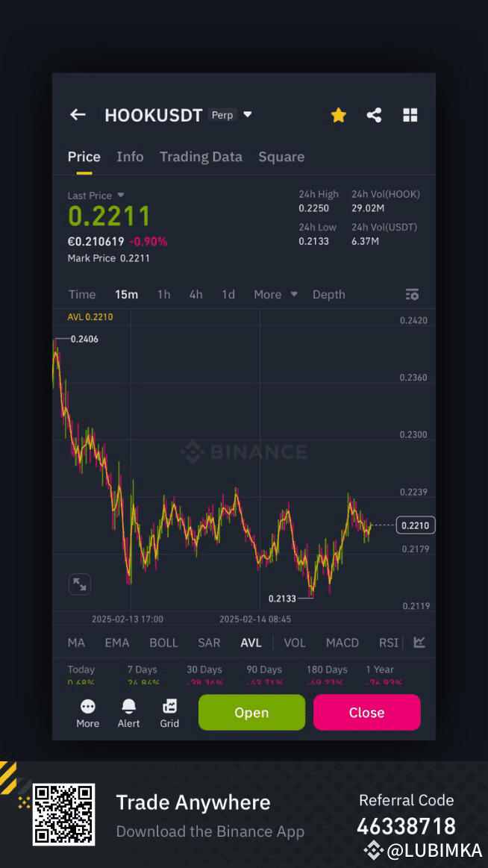
Task: Select the 1h timeframe
Action: coord(163,294)
